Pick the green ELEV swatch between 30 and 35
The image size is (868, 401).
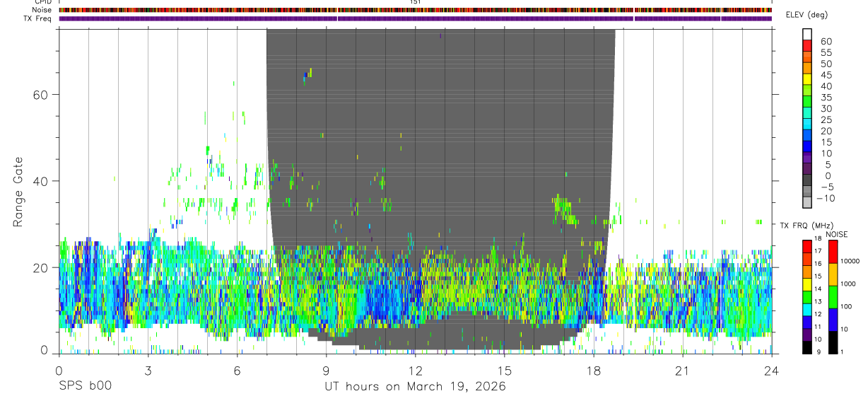point(807,103)
